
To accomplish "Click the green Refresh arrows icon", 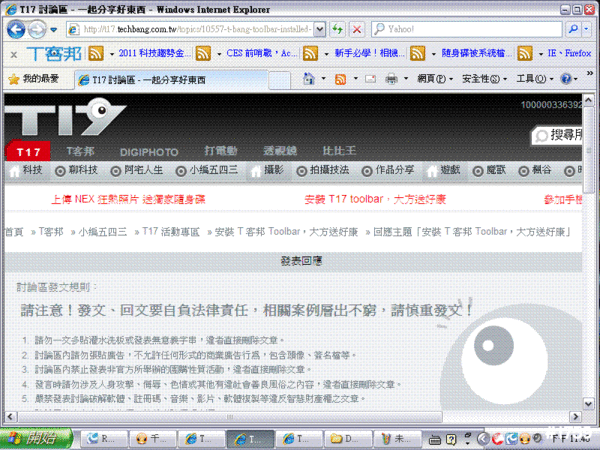I will tap(337, 29).
